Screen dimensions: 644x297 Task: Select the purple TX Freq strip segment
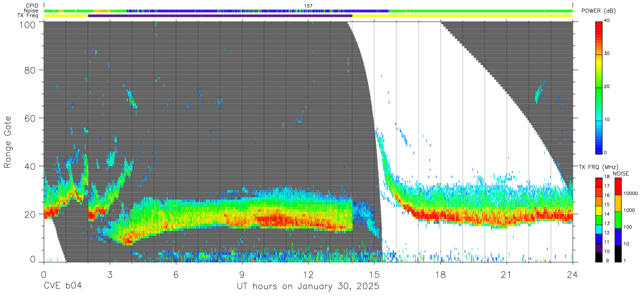click(x=220, y=16)
